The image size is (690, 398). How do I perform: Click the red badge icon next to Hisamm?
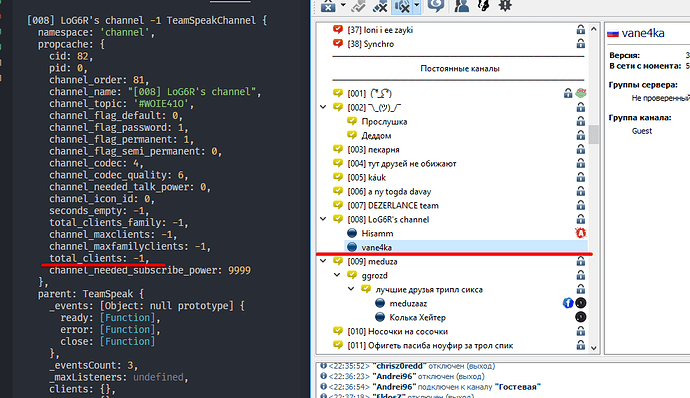(x=581, y=233)
